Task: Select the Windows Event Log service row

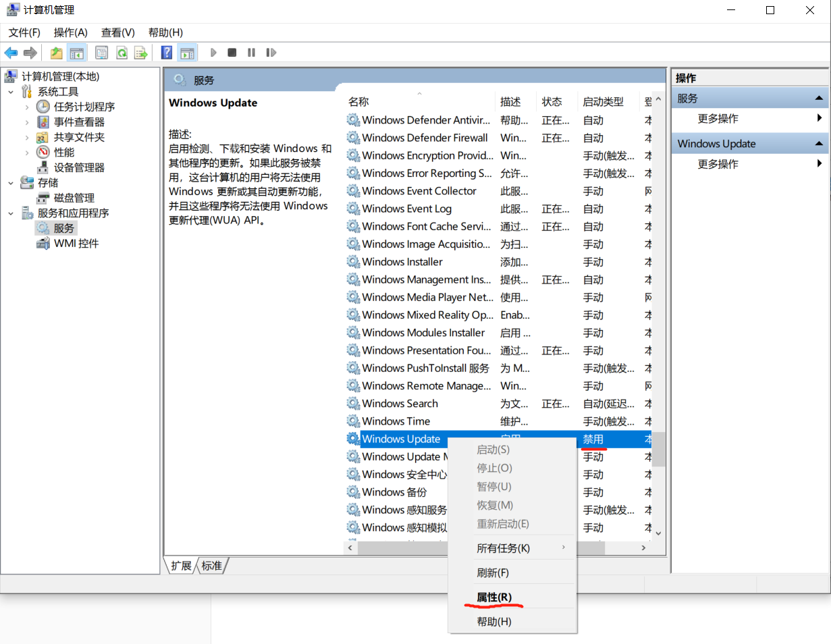Action: click(x=498, y=209)
